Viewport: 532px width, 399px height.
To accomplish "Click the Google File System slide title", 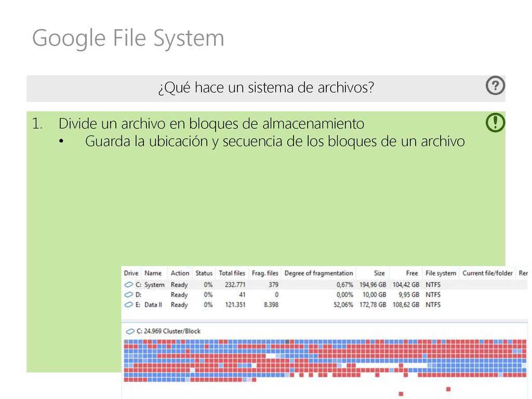I will (128, 38).
